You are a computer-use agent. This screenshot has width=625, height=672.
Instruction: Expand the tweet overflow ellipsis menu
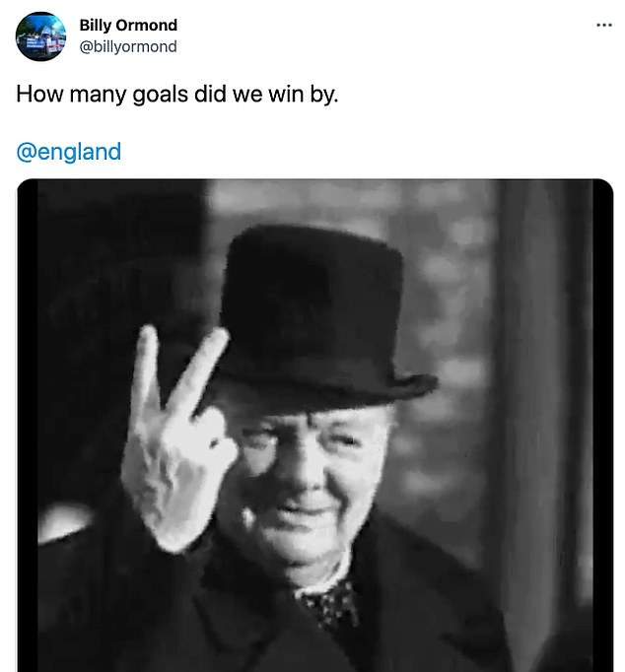coord(604,25)
